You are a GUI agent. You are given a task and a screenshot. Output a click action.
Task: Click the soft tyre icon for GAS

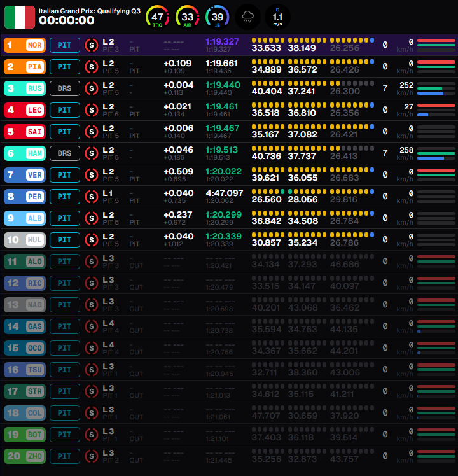click(x=92, y=326)
